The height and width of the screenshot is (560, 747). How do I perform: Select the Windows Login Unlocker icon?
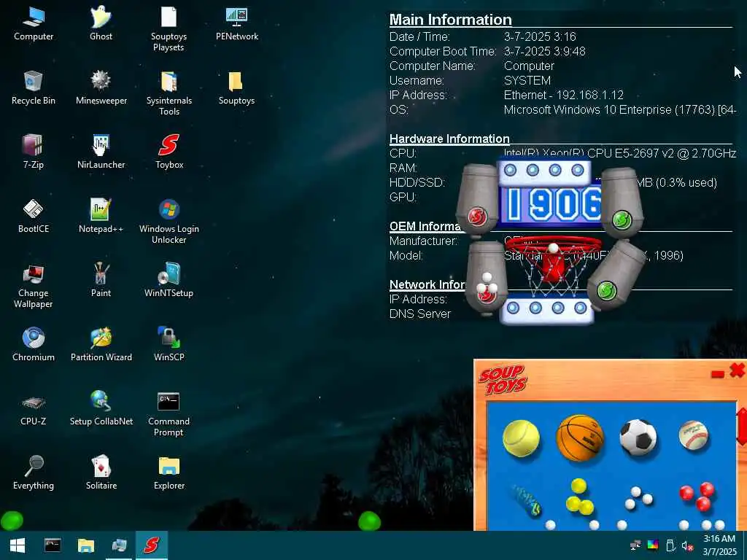(169, 222)
